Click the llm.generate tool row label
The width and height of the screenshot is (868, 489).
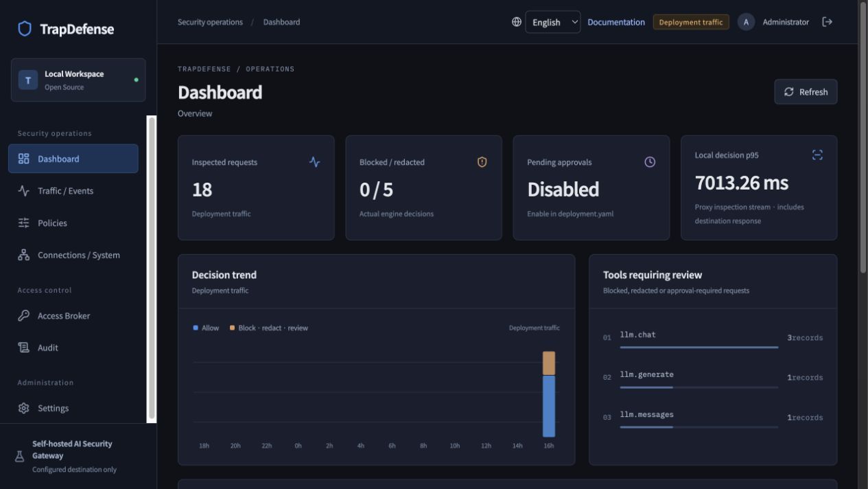click(646, 374)
